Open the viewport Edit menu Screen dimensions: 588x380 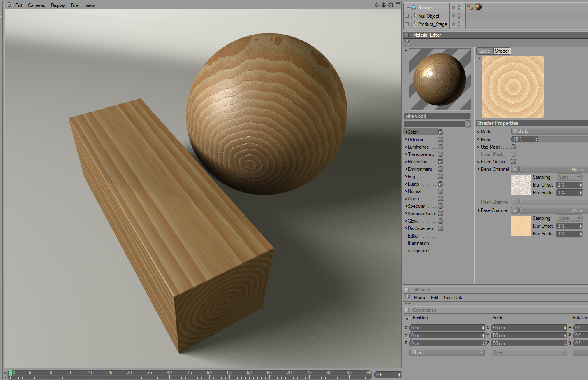pos(19,5)
